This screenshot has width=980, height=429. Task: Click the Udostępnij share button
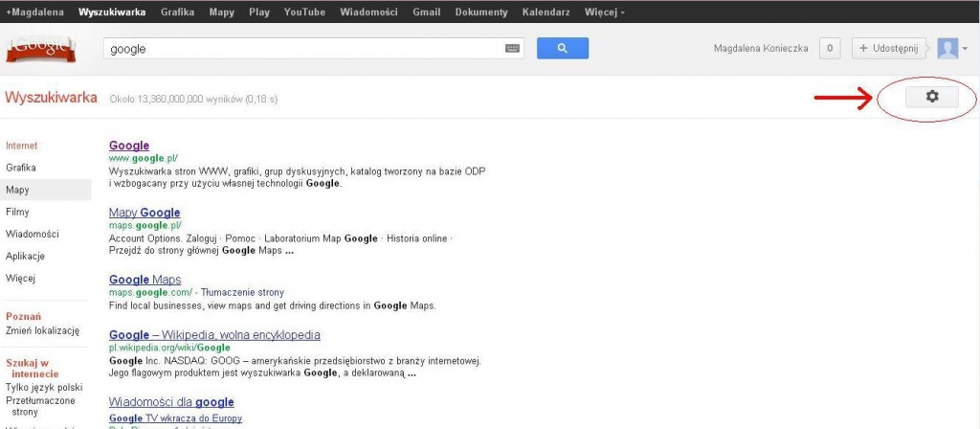(889, 49)
